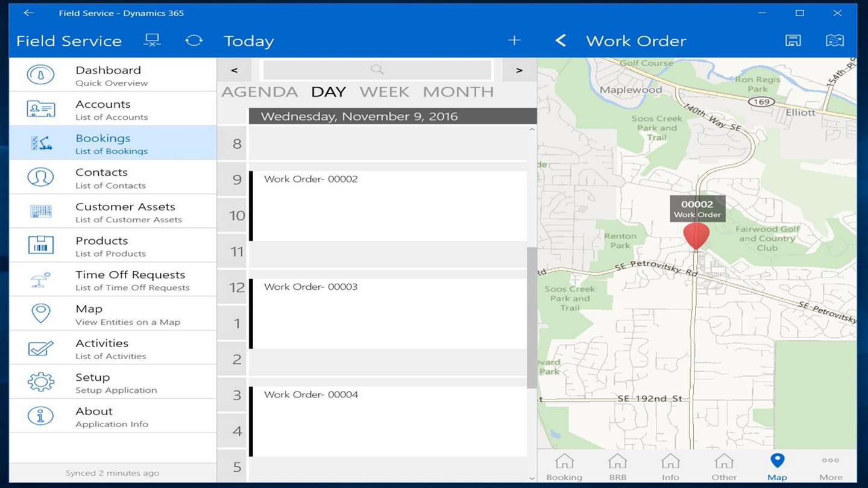This screenshot has height=488, width=868.
Task: Open the Contacts person icon
Action: coord(41,177)
